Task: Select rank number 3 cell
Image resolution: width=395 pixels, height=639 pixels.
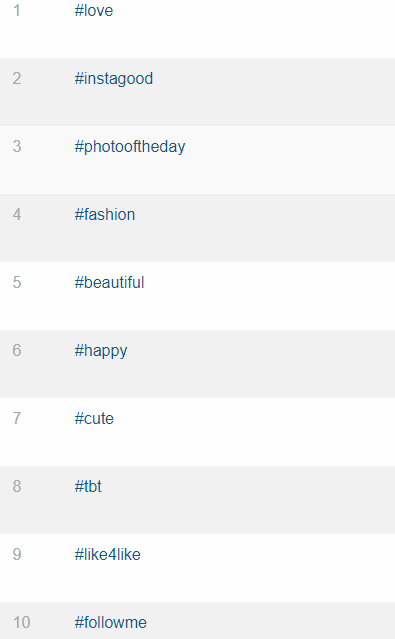Action: [x=17, y=147]
